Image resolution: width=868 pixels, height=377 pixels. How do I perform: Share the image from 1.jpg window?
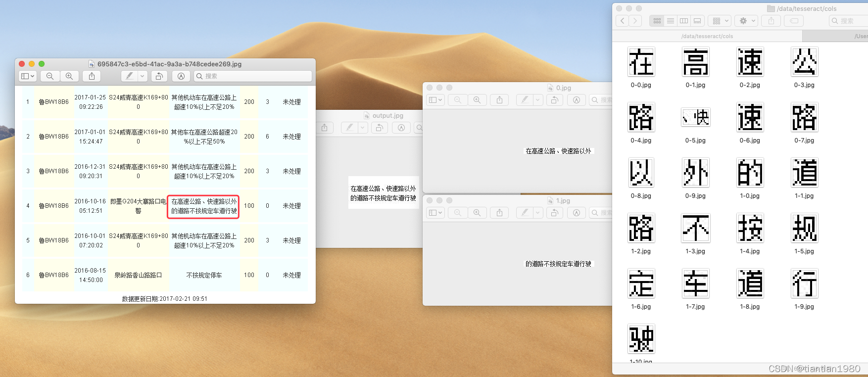(499, 213)
